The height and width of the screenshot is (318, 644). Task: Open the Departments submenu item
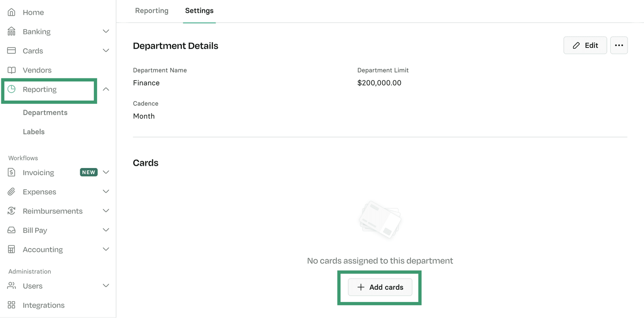[x=45, y=112]
